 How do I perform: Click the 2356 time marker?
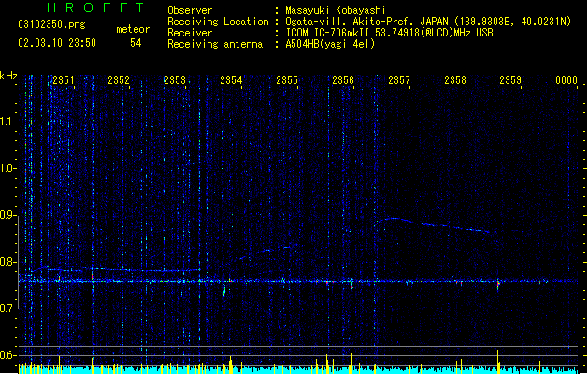(343, 80)
